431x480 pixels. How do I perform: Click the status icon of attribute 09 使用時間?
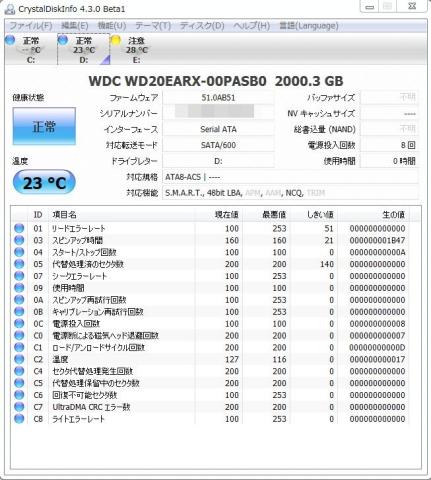[19, 288]
